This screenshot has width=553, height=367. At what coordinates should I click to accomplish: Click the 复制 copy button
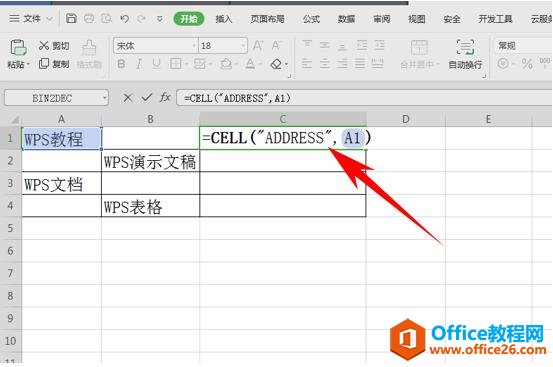coord(54,64)
